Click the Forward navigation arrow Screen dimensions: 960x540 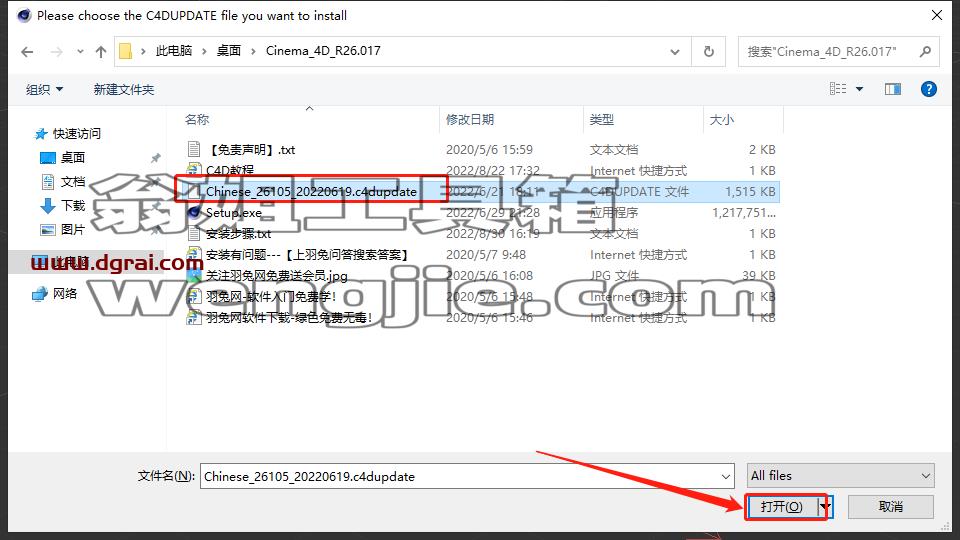pos(56,52)
